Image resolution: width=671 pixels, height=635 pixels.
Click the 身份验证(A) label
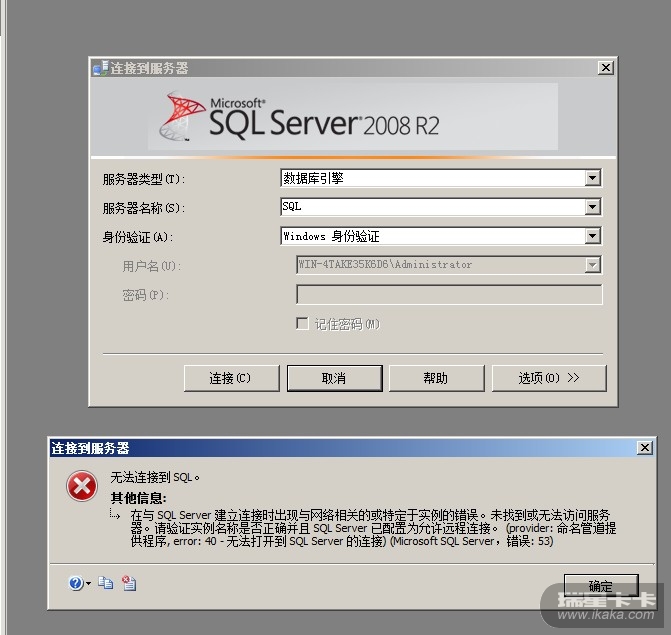137,237
